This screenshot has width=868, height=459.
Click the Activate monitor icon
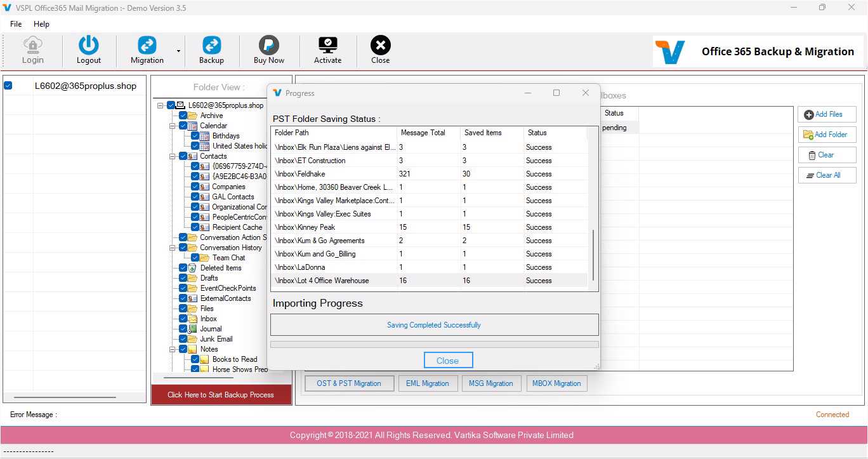328,45
